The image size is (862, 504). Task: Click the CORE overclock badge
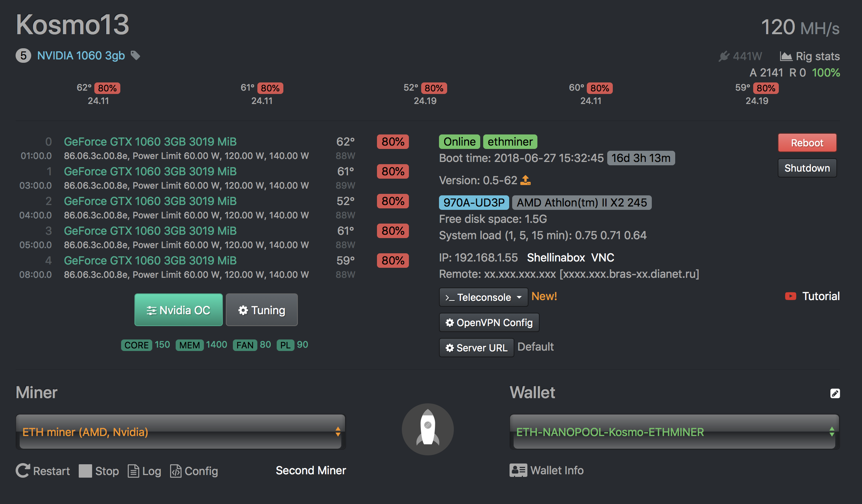click(137, 345)
